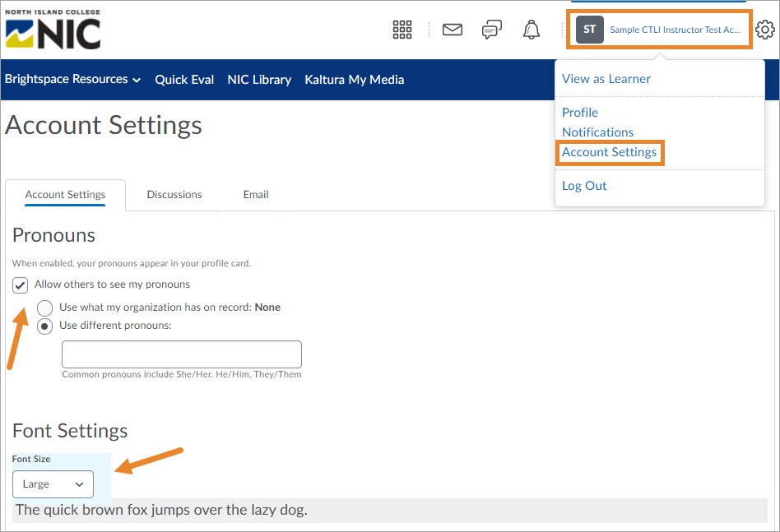The width and height of the screenshot is (780, 532).
Task: Click the Log Out link
Action: pyautogui.click(x=584, y=186)
